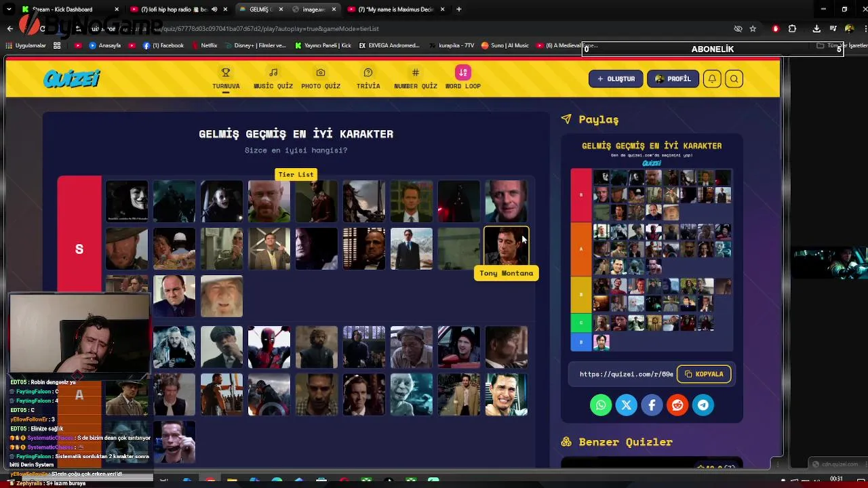Open the Disney+ bookmark
This screenshot has width=868, height=488.
[x=255, y=45]
